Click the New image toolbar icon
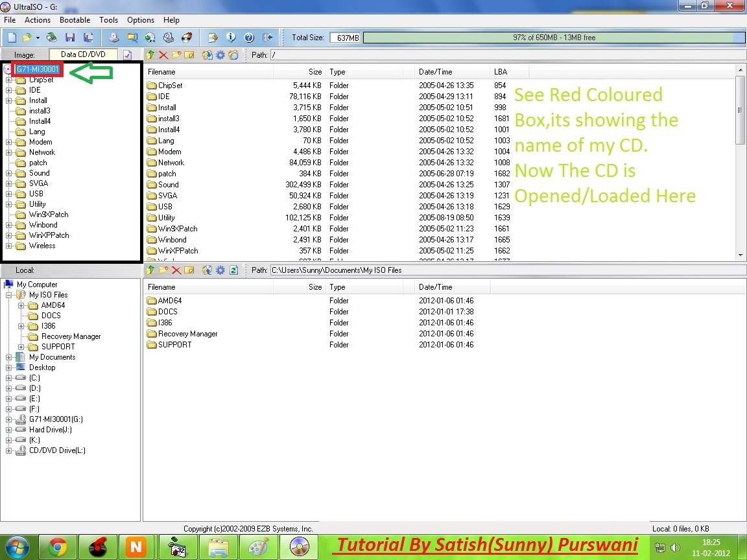Image resolution: width=747 pixels, height=560 pixels. click(12, 38)
